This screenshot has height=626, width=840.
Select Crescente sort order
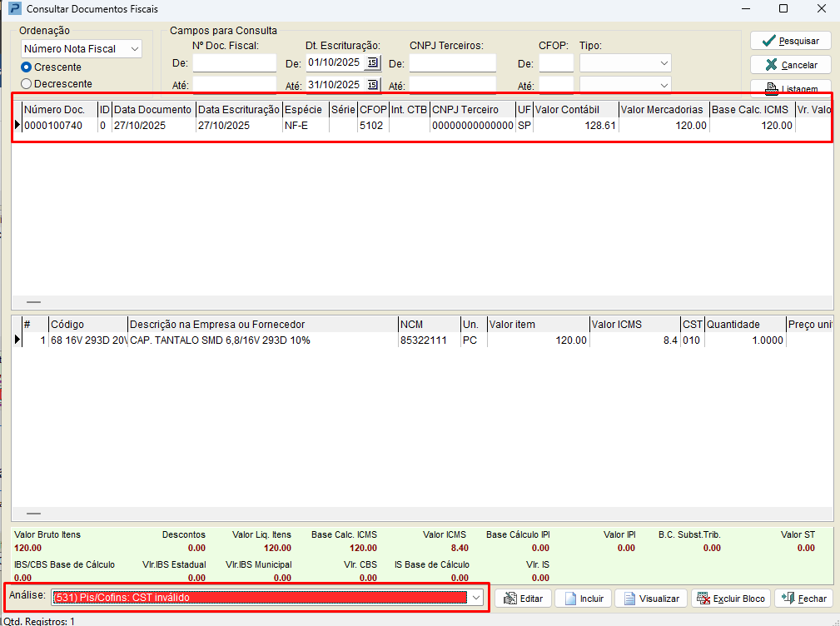(x=27, y=67)
